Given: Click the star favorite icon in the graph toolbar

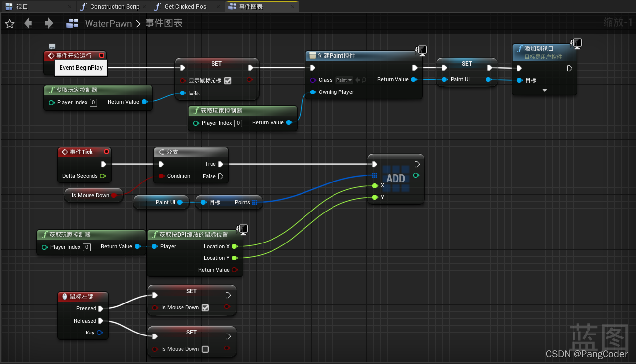Looking at the screenshot, I should (9, 23).
